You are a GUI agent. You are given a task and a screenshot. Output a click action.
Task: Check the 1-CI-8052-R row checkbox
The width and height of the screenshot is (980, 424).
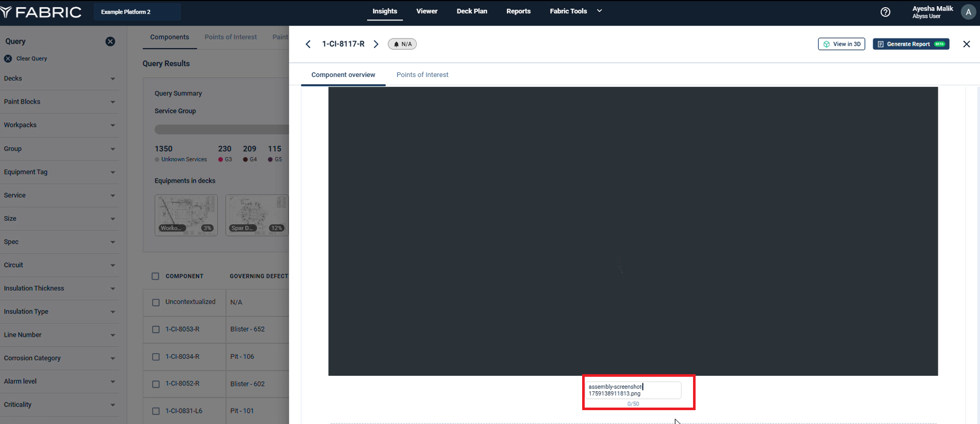(156, 384)
